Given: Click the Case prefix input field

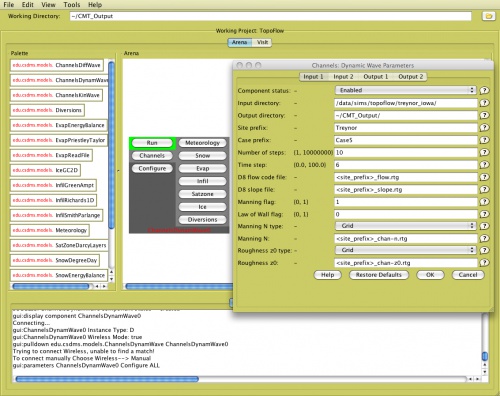Looking at the screenshot, I should click(x=406, y=140).
